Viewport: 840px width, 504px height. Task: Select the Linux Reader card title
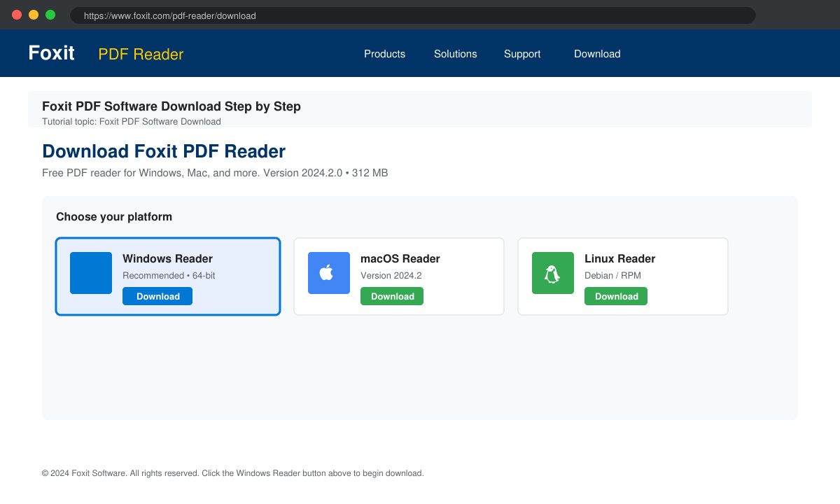(620, 258)
